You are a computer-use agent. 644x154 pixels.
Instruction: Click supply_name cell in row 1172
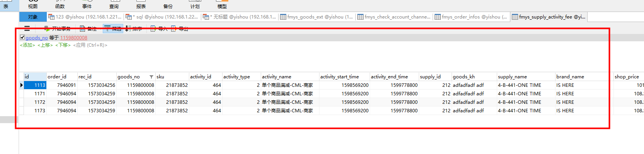526,102
